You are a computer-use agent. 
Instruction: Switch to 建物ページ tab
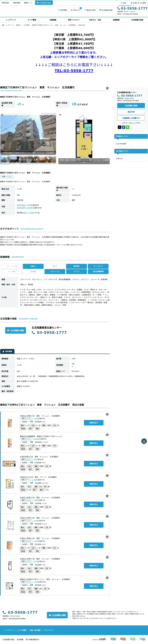point(28,3)
